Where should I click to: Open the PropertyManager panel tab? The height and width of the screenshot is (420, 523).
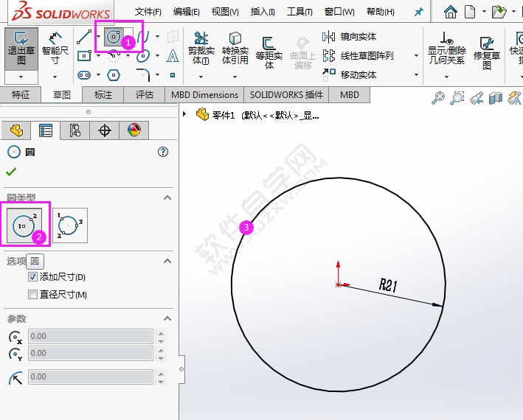tap(45, 130)
